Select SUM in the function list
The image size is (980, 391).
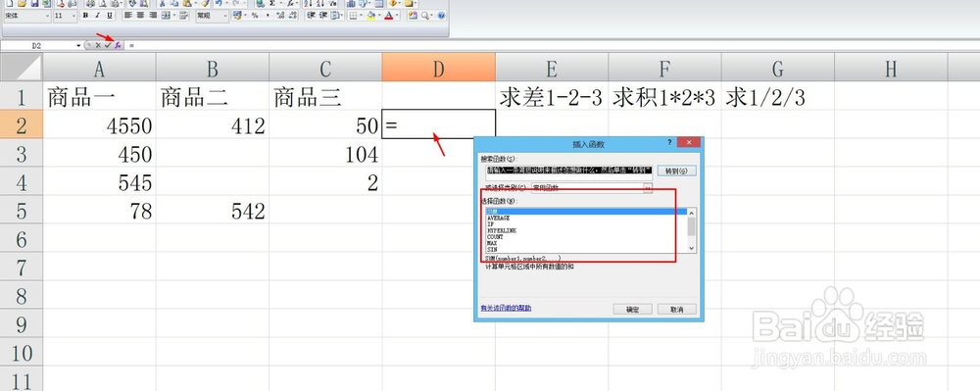click(x=586, y=211)
